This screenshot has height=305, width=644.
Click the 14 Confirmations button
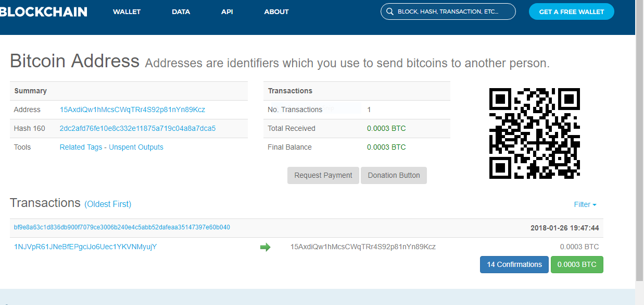[x=514, y=264]
